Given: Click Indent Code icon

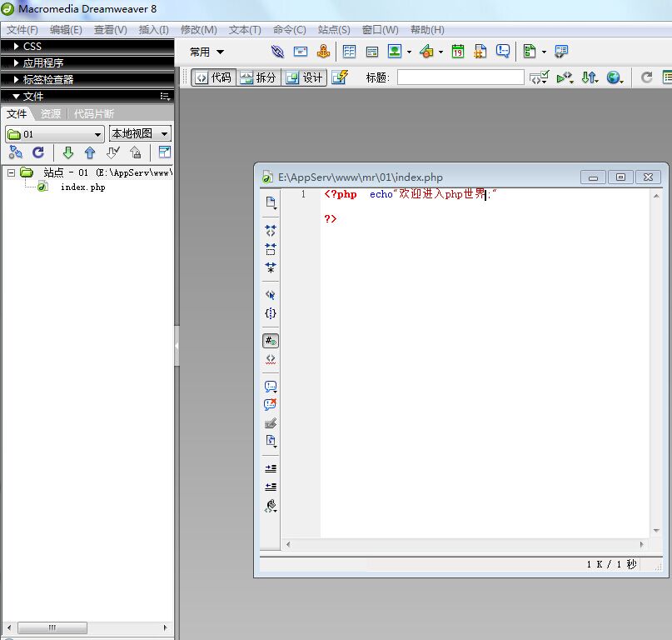Looking at the screenshot, I should (x=271, y=468).
